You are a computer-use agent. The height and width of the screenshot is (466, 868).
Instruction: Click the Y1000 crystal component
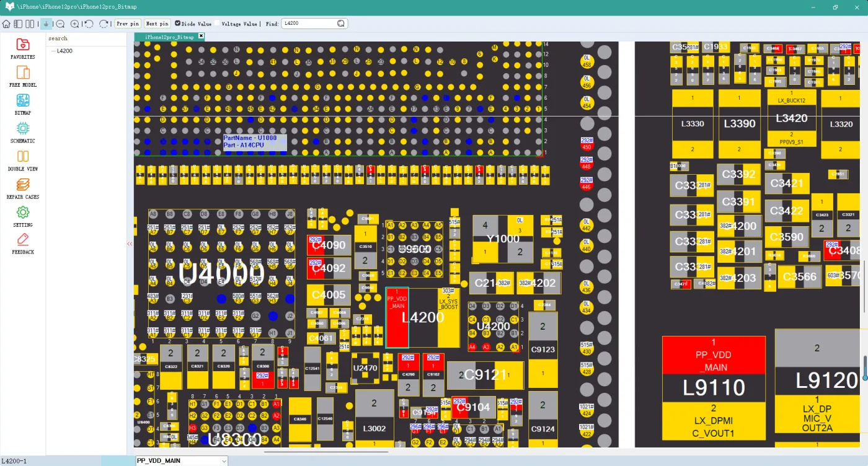503,239
